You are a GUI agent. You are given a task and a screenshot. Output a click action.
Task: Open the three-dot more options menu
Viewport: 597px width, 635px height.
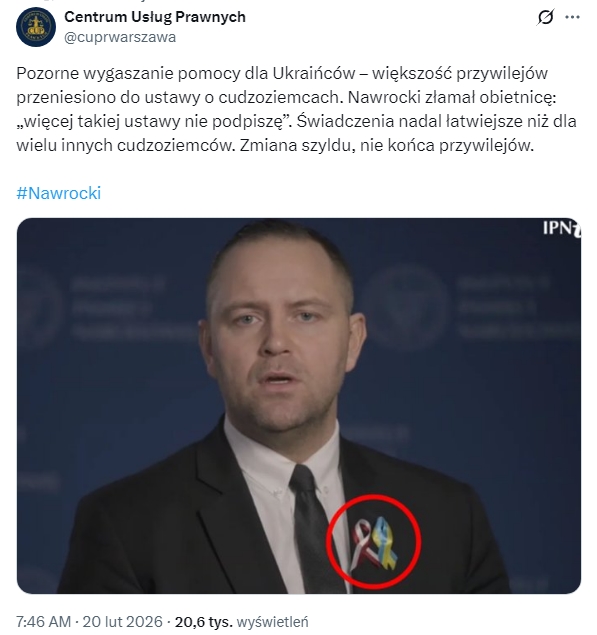(x=572, y=17)
